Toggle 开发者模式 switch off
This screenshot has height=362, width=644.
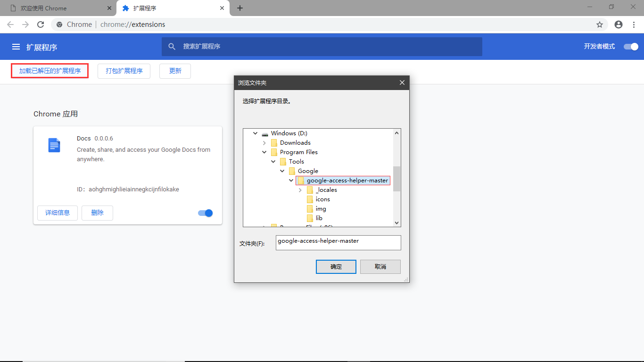[631, 47]
